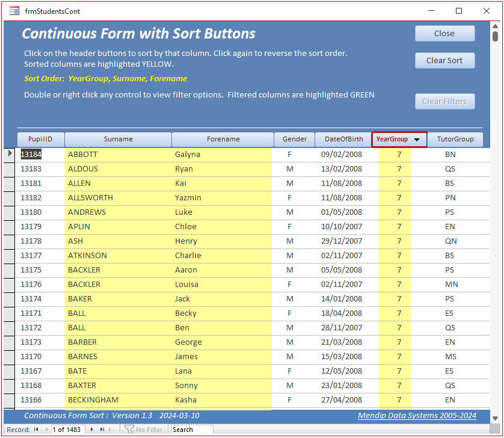Click the new blank record icon
504x438 pixels.
tap(112, 430)
